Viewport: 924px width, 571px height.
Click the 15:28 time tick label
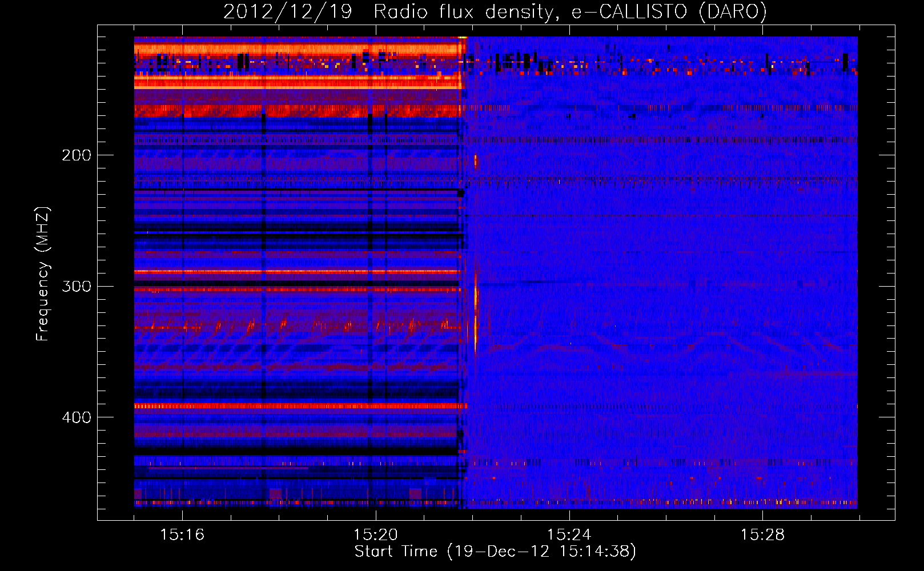763,534
